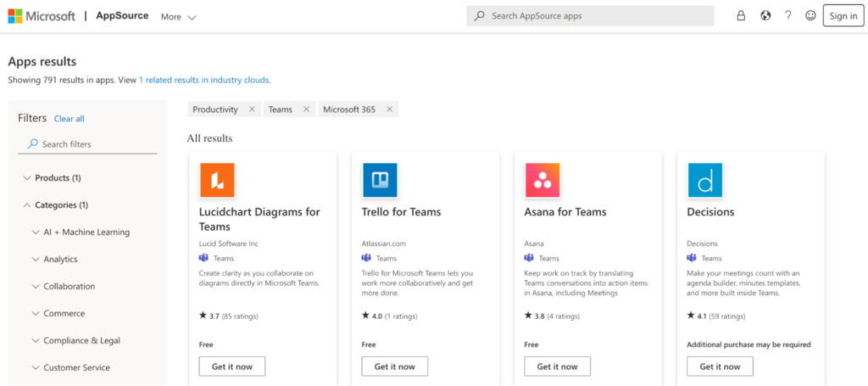Expand the Compliance & Legal category
The image size is (868, 386).
pyautogui.click(x=75, y=340)
